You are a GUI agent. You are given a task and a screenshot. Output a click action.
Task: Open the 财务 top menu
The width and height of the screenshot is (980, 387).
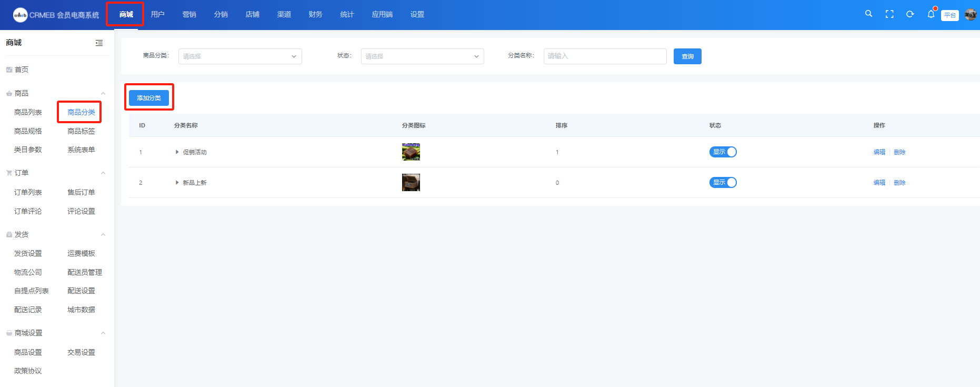pyautogui.click(x=315, y=14)
